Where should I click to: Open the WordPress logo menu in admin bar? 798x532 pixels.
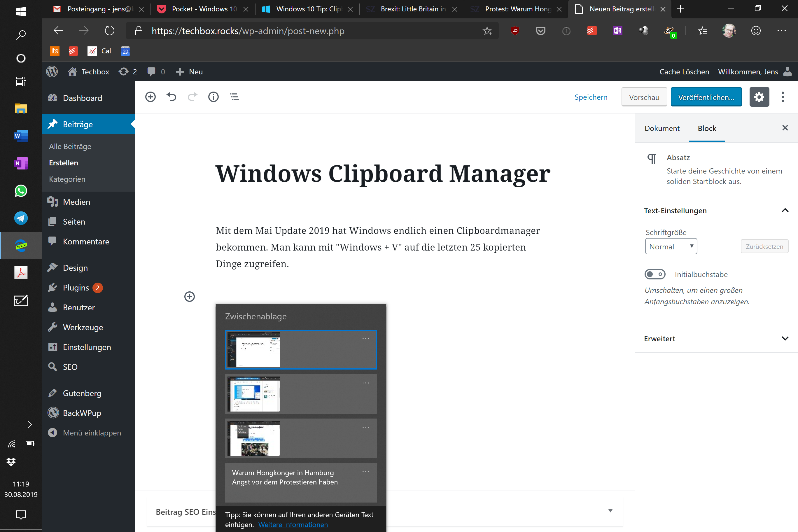[52, 71]
